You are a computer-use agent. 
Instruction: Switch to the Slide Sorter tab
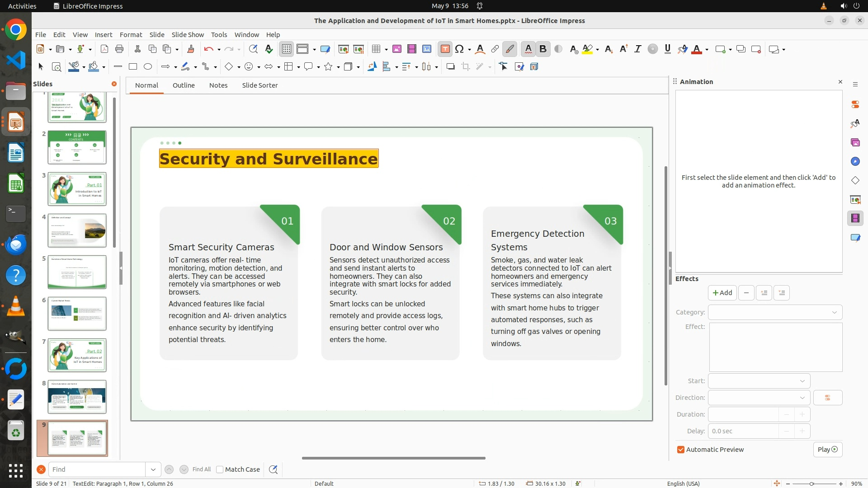pyautogui.click(x=259, y=85)
